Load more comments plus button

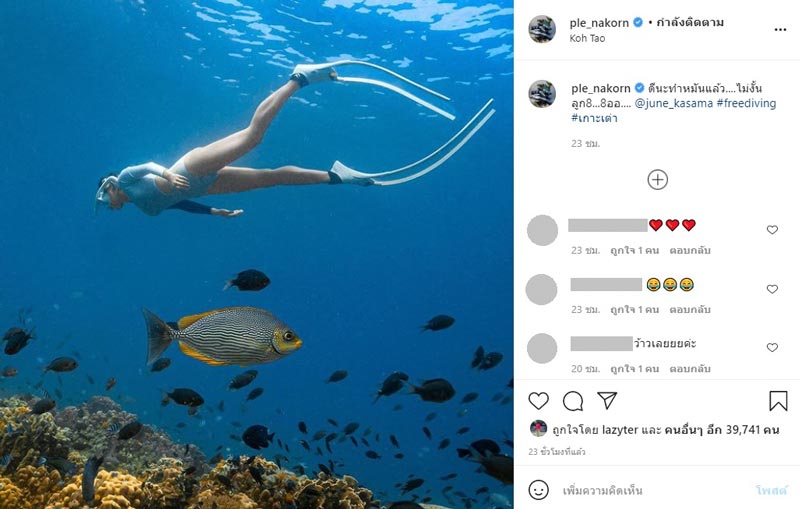pyautogui.click(x=657, y=180)
